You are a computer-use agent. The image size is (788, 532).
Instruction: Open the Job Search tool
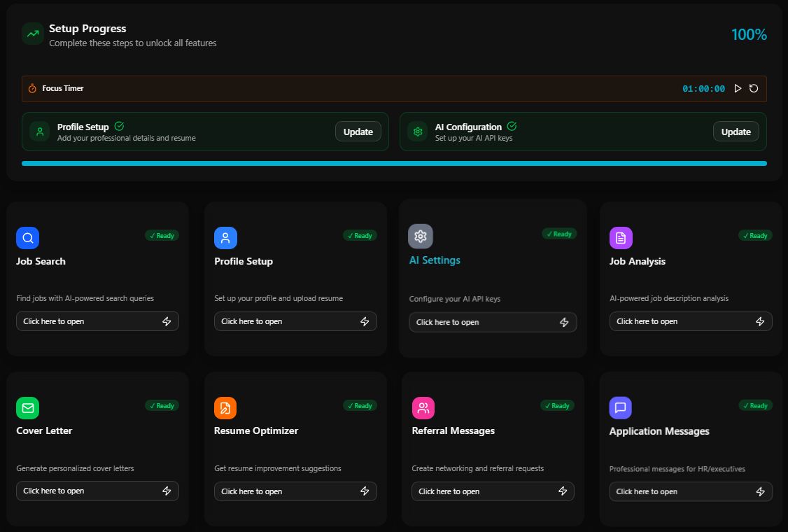[97, 321]
